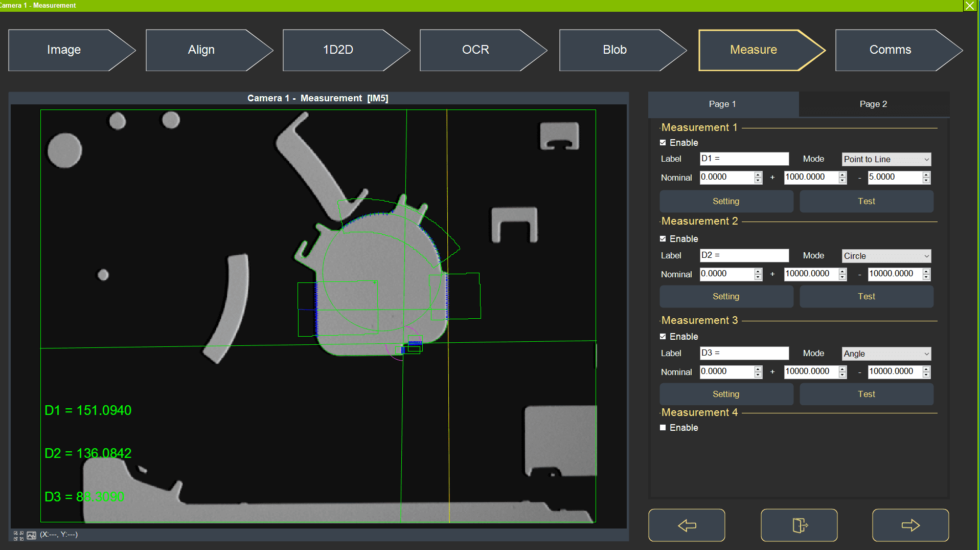
Task: Click the Measurement 2 Nominal value field
Action: coord(727,274)
